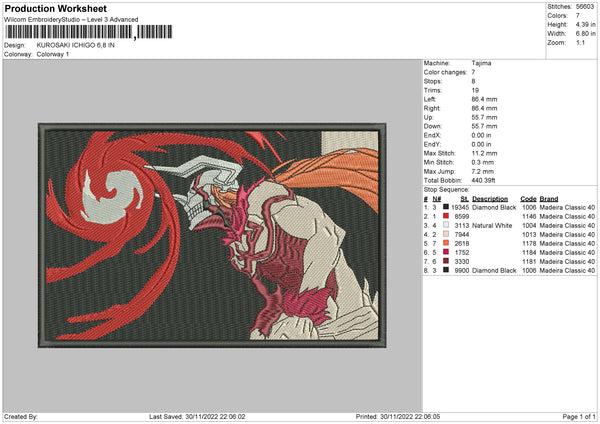Select the Natural White swatch in stop row 3
Image resolution: width=600 pixels, height=424 pixels.
click(446, 225)
